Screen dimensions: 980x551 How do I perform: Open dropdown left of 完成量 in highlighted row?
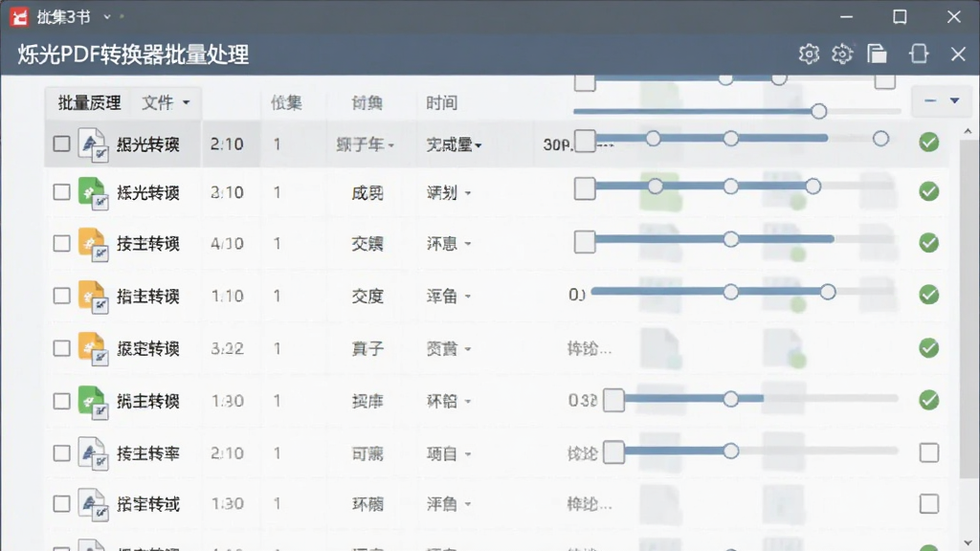tap(365, 145)
